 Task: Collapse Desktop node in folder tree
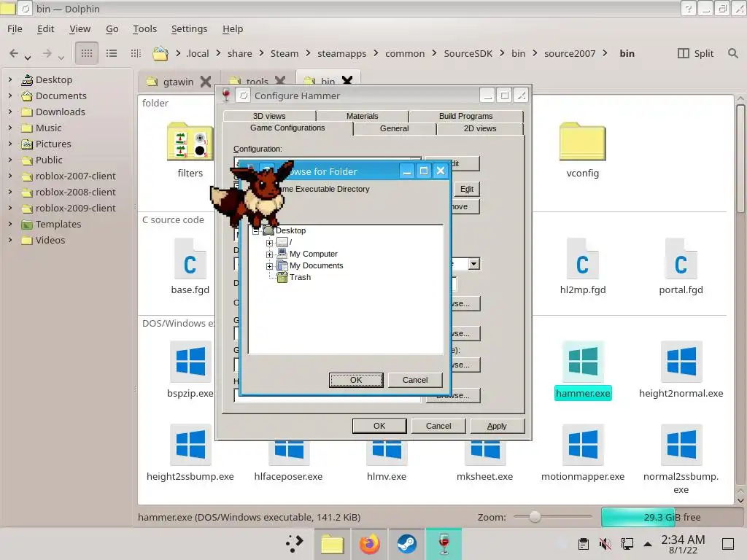(256, 231)
